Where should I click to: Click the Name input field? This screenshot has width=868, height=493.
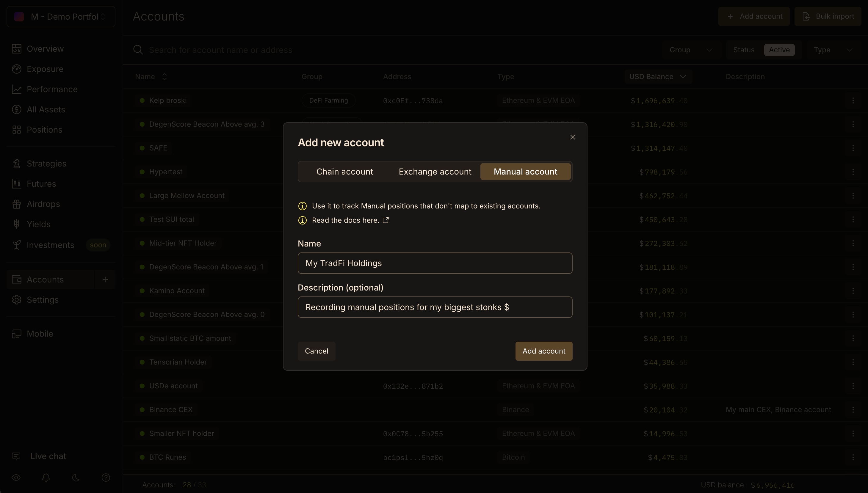click(435, 263)
